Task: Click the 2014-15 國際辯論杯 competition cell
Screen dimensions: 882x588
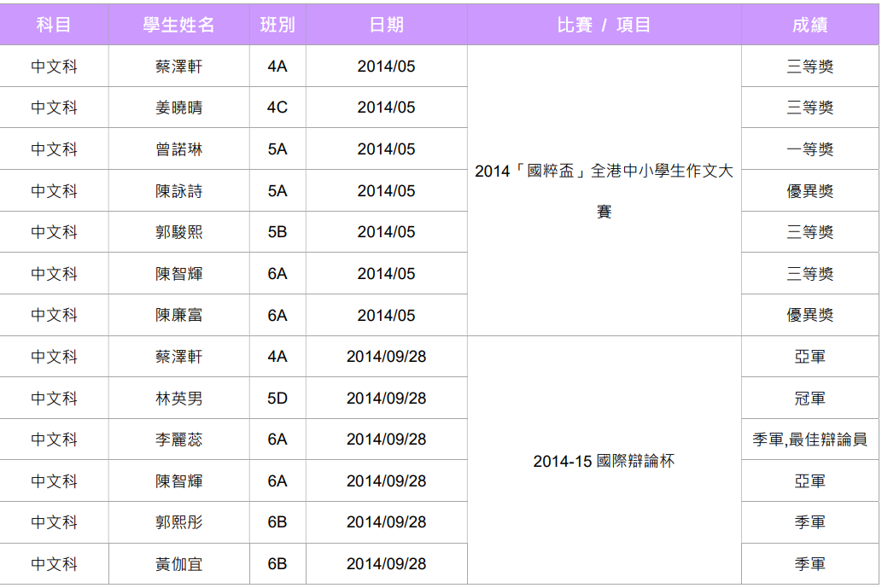Action: pyautogui.click(x=604, y=461)
